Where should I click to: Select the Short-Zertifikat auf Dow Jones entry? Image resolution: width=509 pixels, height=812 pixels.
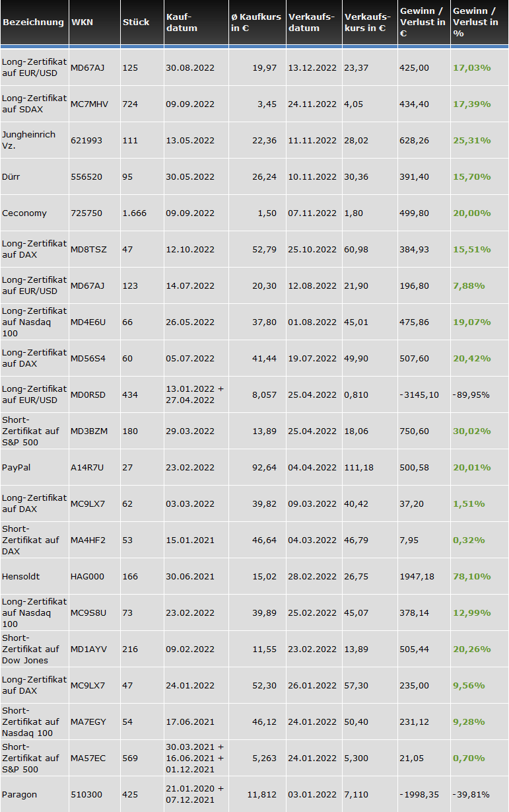click(30, 649)
